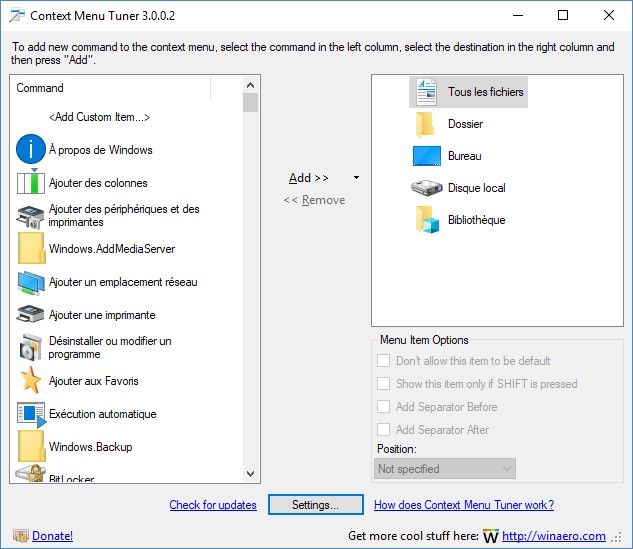The height and width of the screenshot is (549, 633).
Task: Click the Ajouter aux Favoris star icon
Action: [x=31, y=381]
